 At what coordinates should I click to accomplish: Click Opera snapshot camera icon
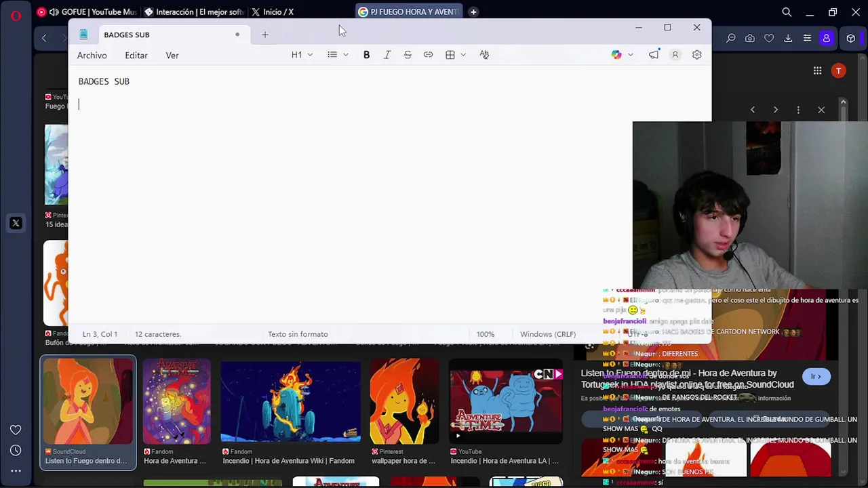(750, 39)
